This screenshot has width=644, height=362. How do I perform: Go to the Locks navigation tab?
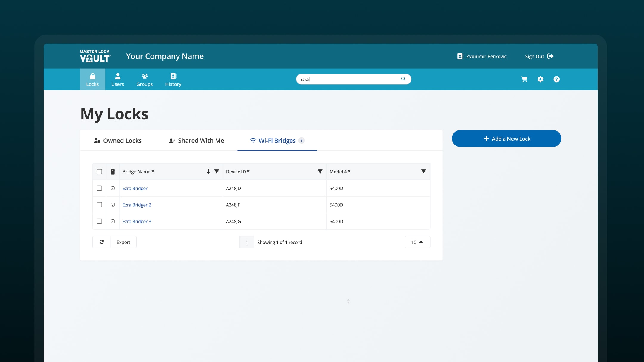92,79
